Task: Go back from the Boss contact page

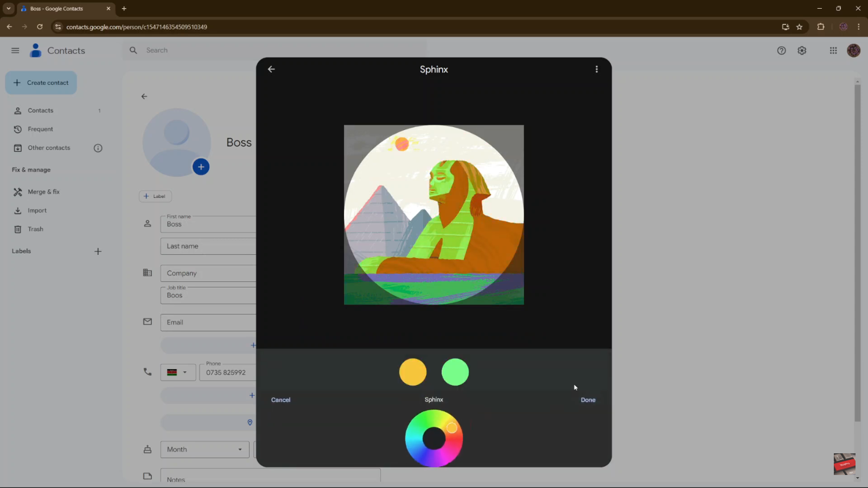Action: tap(144, 97)
